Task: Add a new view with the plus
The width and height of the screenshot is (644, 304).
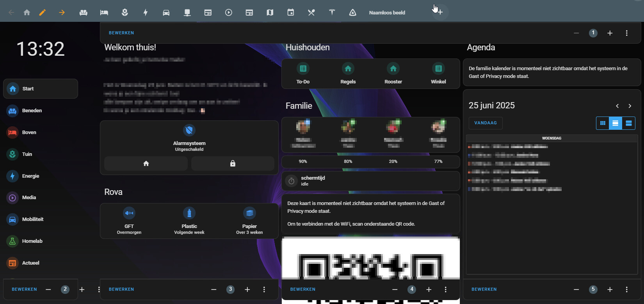Action: 440,12
